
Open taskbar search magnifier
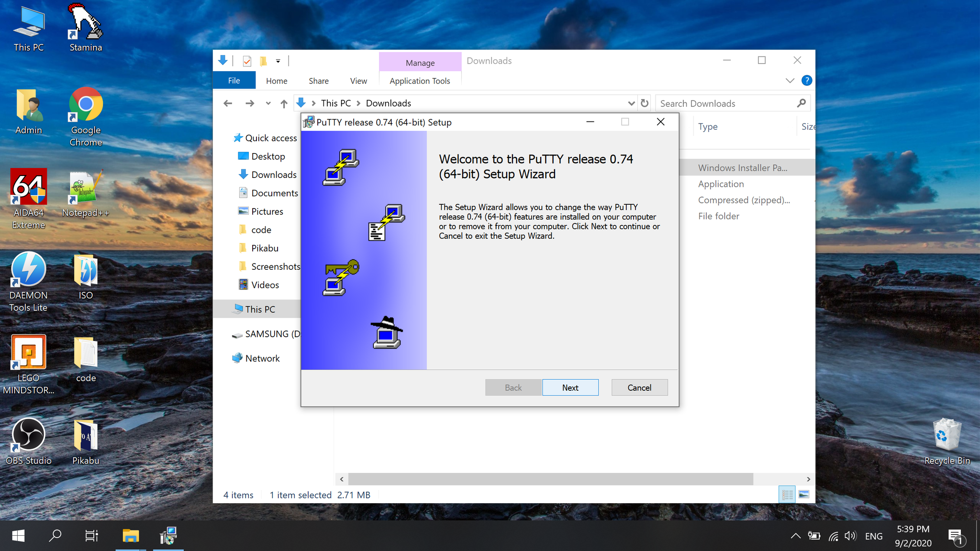tap(55, 536)
